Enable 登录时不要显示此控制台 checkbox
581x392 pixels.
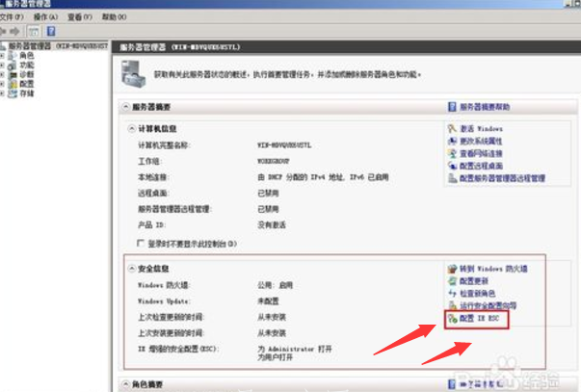click(143, 243)
